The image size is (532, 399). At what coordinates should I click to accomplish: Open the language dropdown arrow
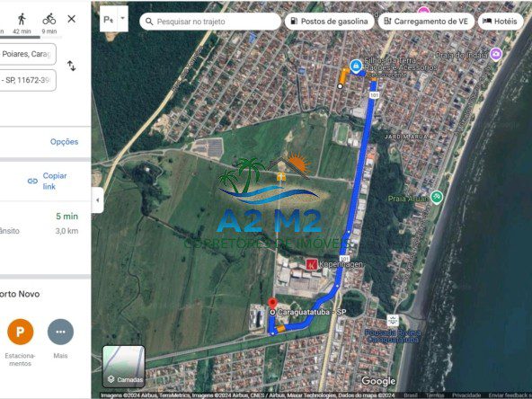click(x=123, y=18)
